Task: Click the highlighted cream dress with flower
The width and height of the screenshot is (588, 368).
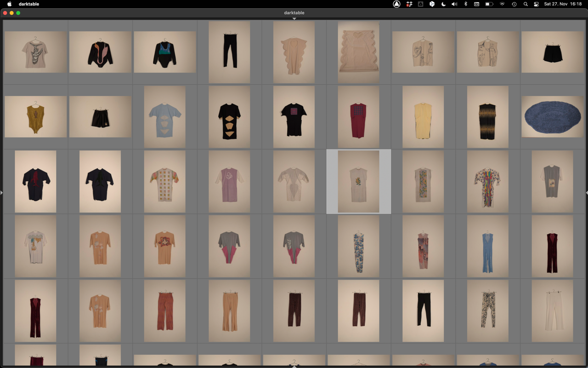Action: point(358,182)
